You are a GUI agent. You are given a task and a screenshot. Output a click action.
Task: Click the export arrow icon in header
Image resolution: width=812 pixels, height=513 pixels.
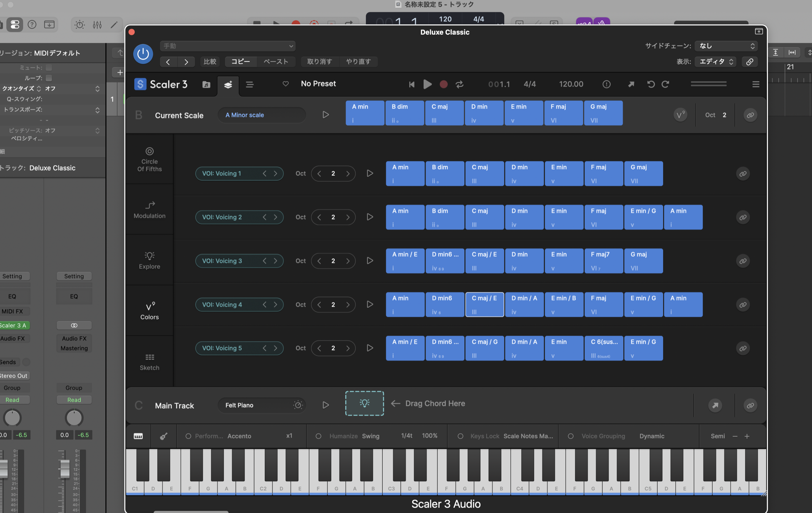(631, 85)
